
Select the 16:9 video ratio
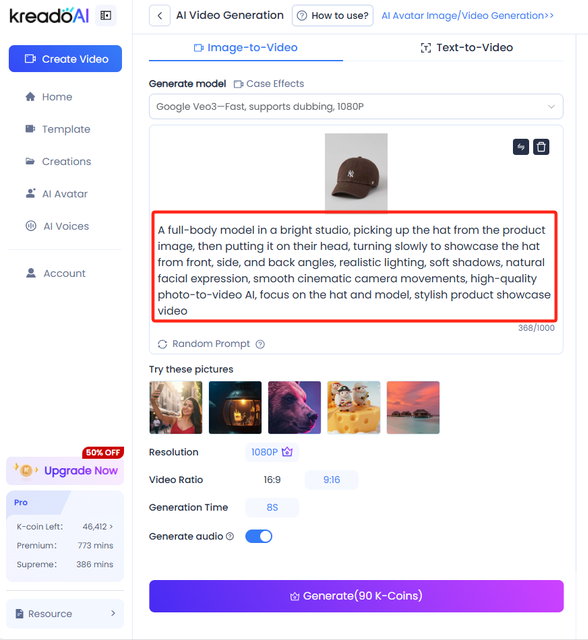pos(272,480)
